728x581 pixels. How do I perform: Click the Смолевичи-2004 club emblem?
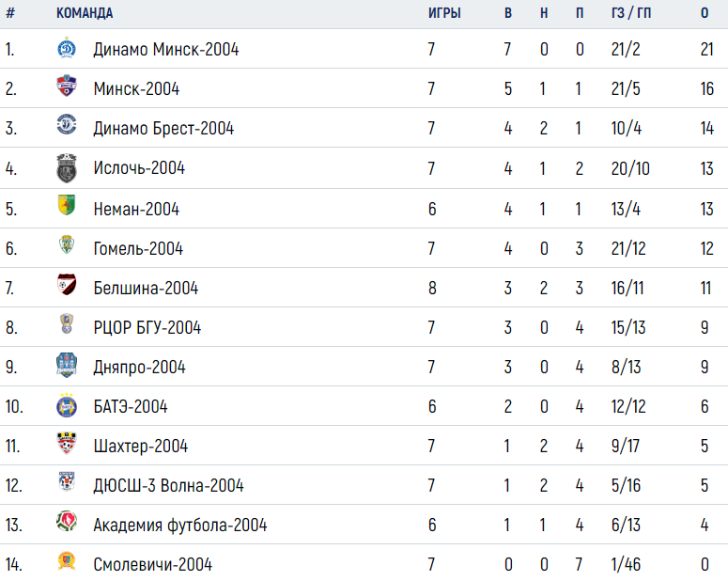[x=67, y=560]
